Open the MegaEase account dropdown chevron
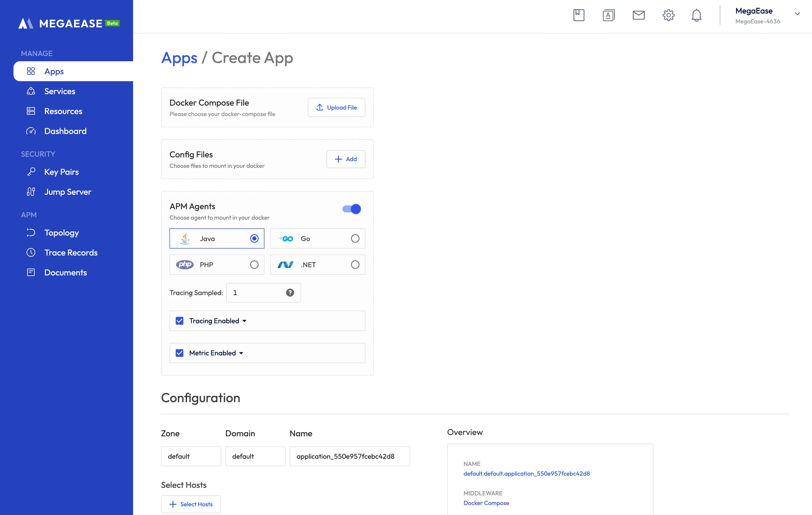This screenshot has width=812, height=515. tap(797, 14)
